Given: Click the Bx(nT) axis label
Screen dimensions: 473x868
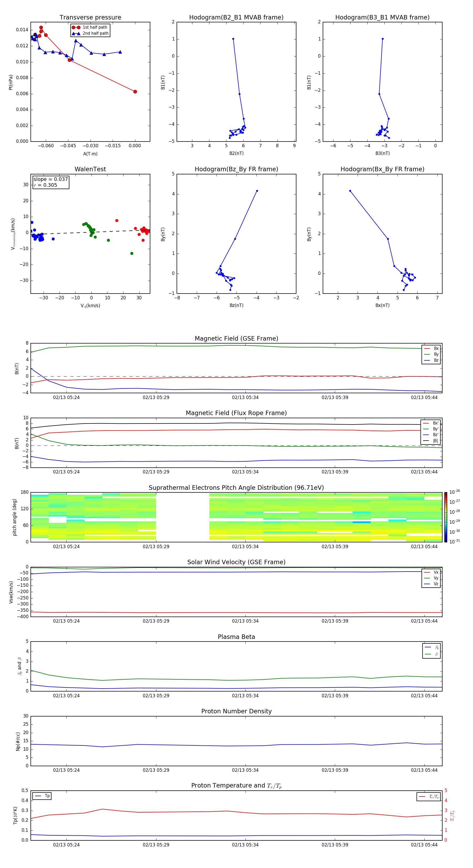Looking at the screenshot, I should [x=382, y=305].
